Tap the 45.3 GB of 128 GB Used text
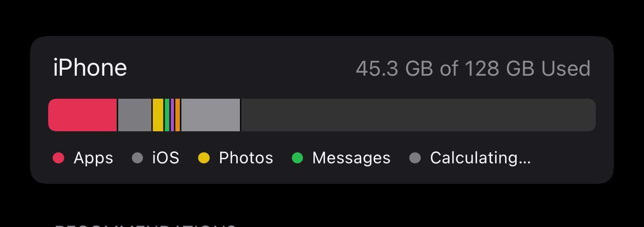 point(473,69)
